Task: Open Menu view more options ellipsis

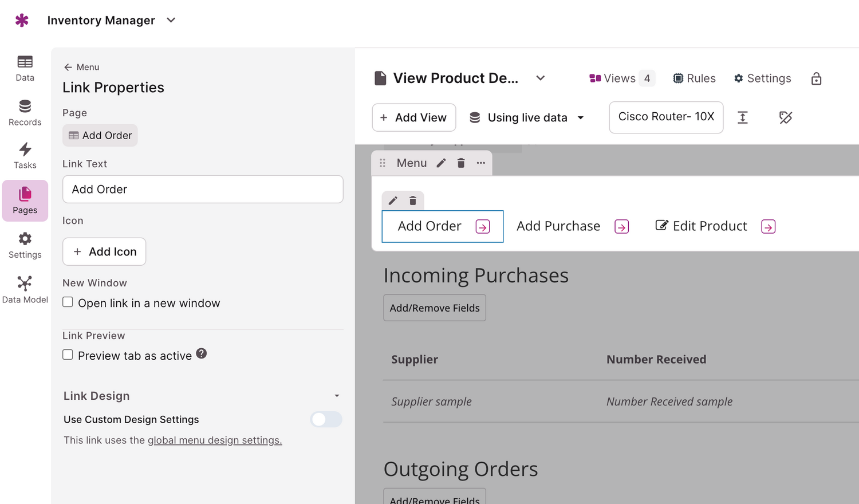Action: click(x=481, y=163)
